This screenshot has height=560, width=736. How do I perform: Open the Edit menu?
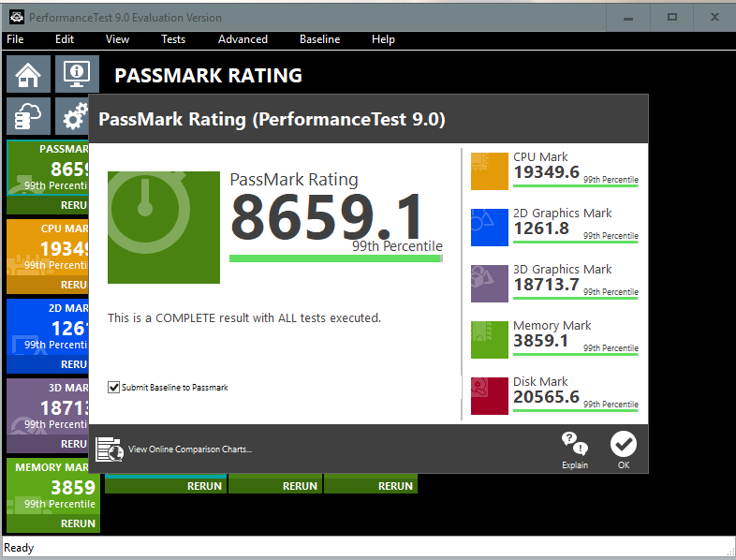tap(65, 39)
